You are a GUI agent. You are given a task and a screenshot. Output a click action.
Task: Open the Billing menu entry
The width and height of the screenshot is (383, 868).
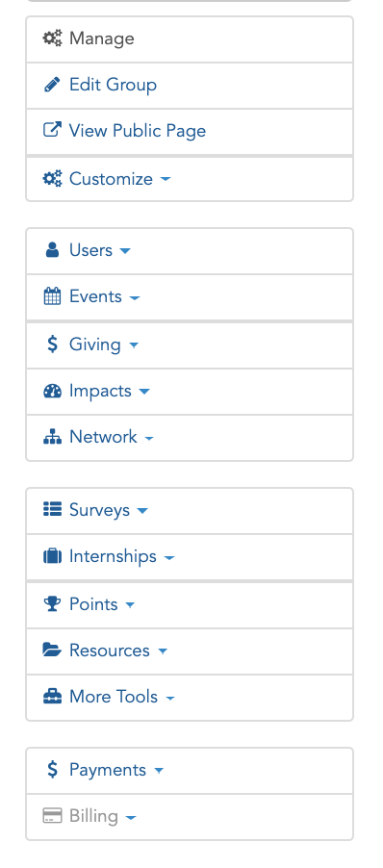pos(190,817)
